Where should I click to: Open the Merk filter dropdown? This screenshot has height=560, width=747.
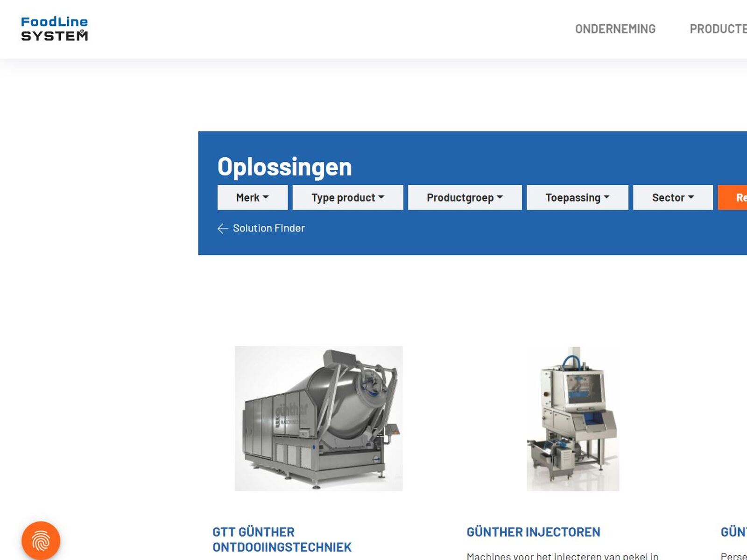click(253, 197)
